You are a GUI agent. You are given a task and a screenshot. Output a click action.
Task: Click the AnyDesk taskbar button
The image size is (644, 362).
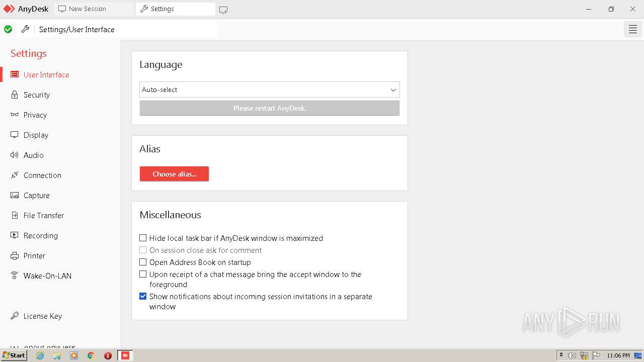pos(125,355)
